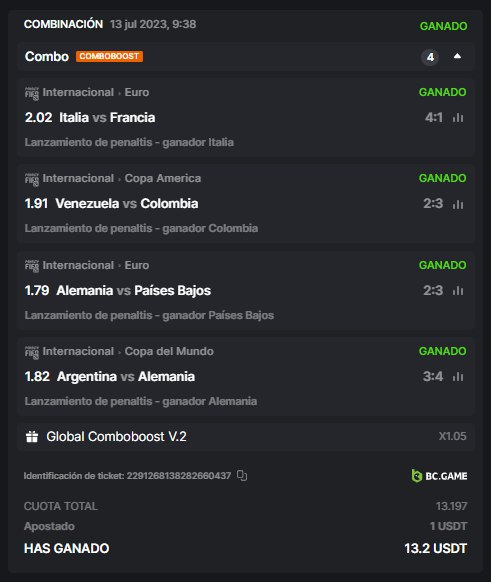Click the Internacional Euro league label for Alemania
491x582 pixels.
96,265
